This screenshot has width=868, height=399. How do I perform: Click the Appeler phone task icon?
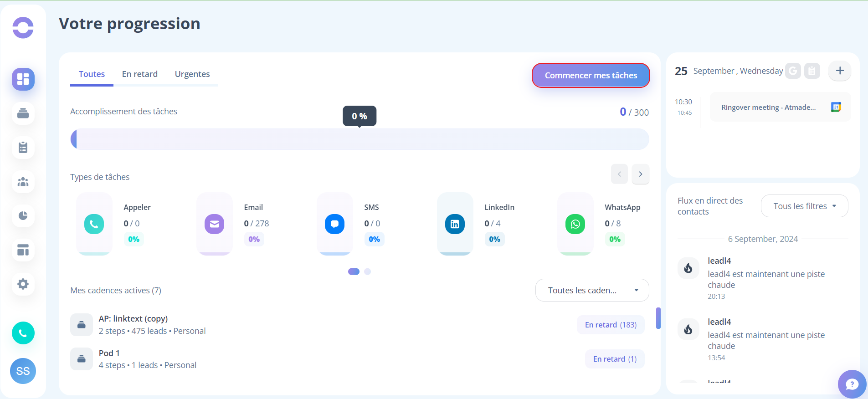[94, 224]
